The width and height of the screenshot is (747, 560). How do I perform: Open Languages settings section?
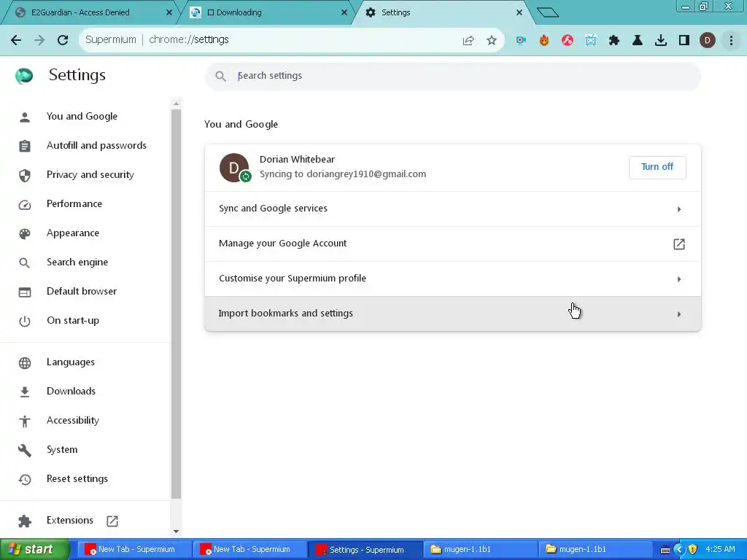[71, 362]
